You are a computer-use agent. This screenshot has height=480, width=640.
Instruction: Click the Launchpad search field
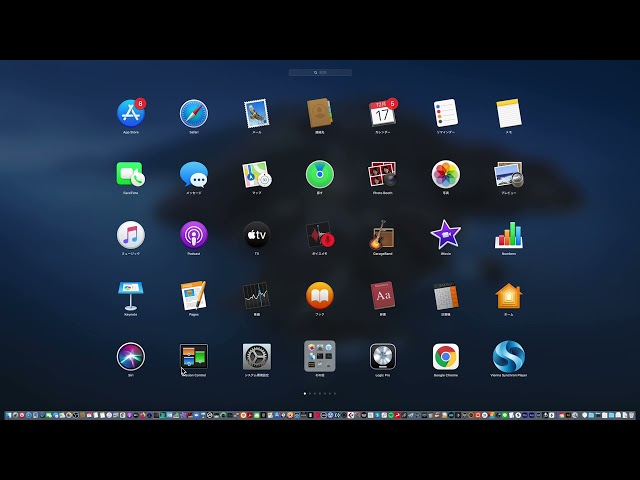tap(320, 72)
